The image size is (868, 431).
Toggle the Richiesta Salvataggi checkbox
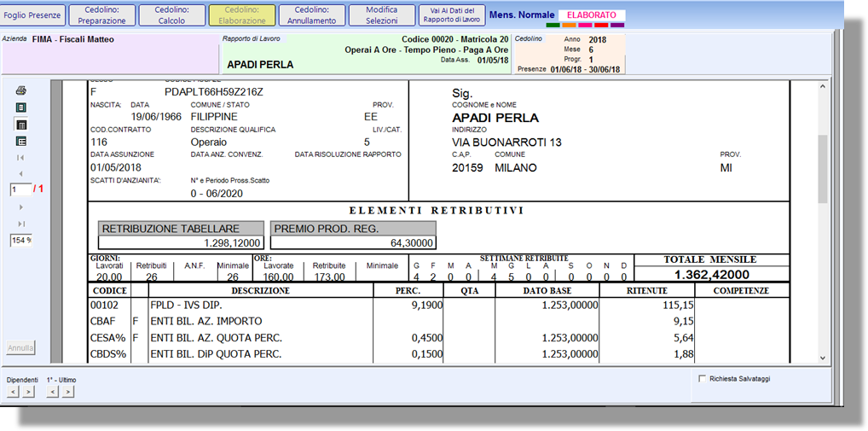click(x=703, y=379)
